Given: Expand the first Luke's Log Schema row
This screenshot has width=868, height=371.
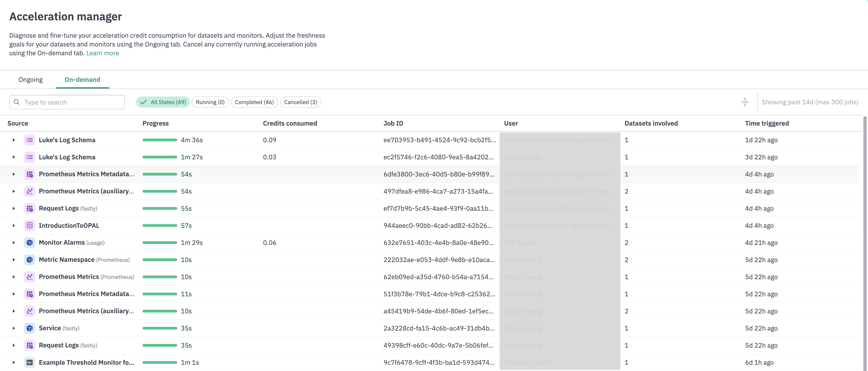Looking at the screenshot, I should point(14,140).
